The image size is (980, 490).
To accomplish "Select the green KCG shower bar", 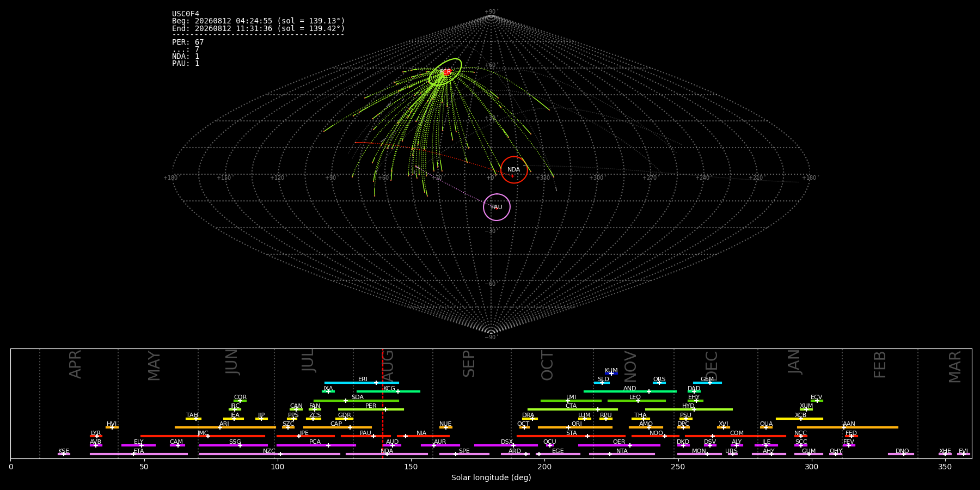I will click(x=388, y=391).
